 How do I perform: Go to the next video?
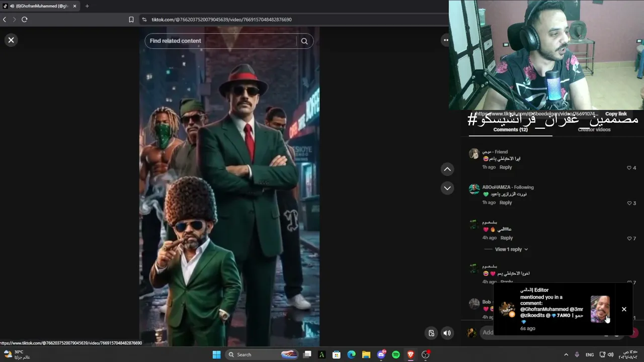(447, 188)
